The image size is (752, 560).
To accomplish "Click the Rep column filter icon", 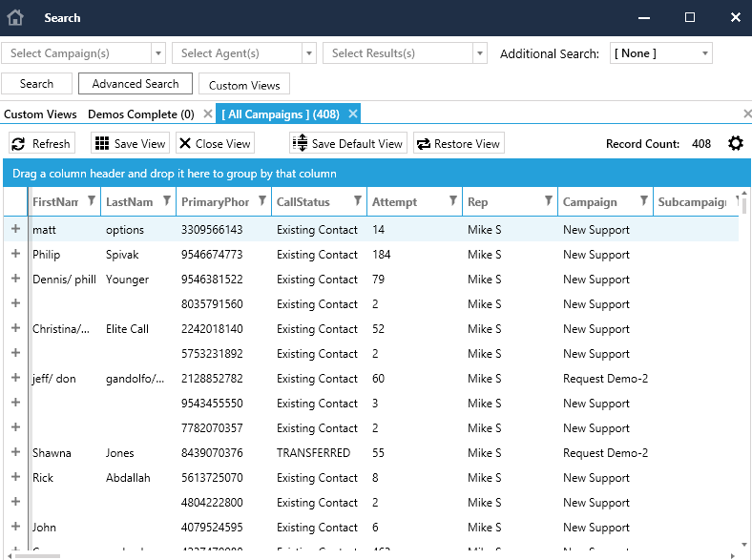I will pos(548,201).
